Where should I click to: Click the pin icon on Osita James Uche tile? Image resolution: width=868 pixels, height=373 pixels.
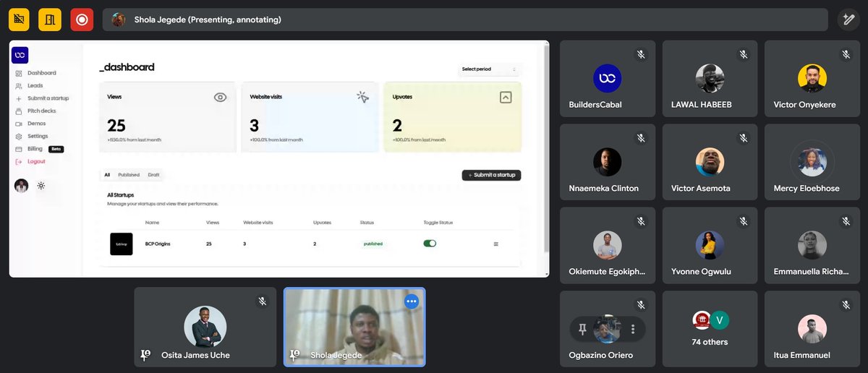pyautogui.click(x=145, y=355)
